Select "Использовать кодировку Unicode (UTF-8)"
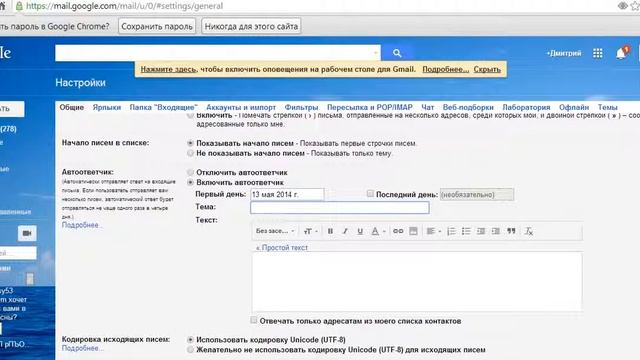Image resolution: width=640 pixels, height=360 pixels. pyautogui.click(x=190, y=340)
